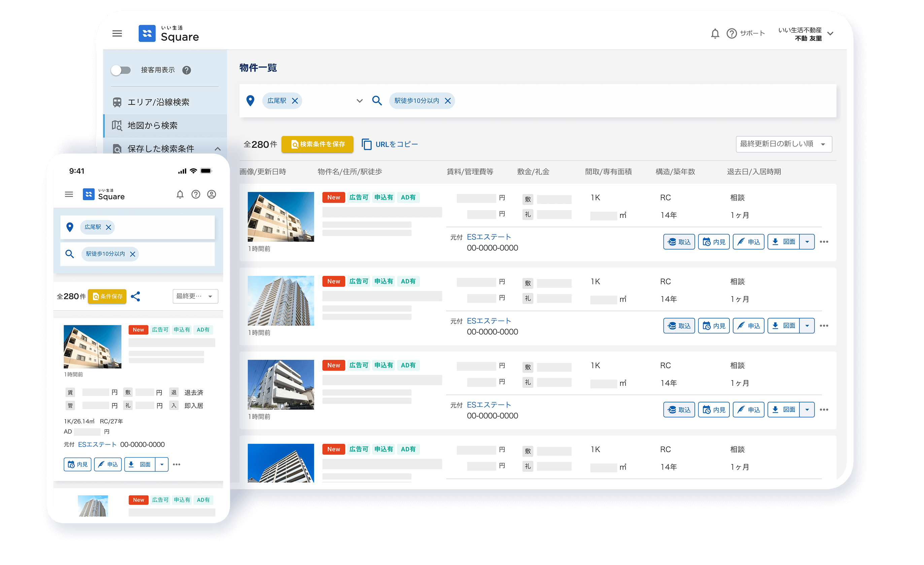Open mobile first listing thumbnail
The width and height of the screenshot is (924, 565).
(x=93, y=347)
